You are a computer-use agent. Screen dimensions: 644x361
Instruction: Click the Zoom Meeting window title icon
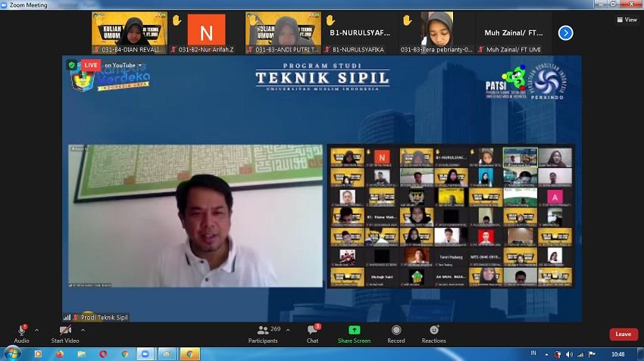(4, 5)
